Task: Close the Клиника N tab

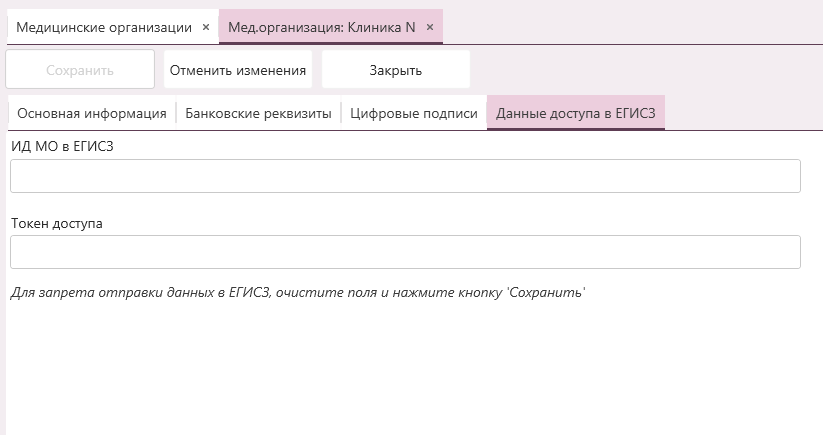Action: (x=430, y=27)
